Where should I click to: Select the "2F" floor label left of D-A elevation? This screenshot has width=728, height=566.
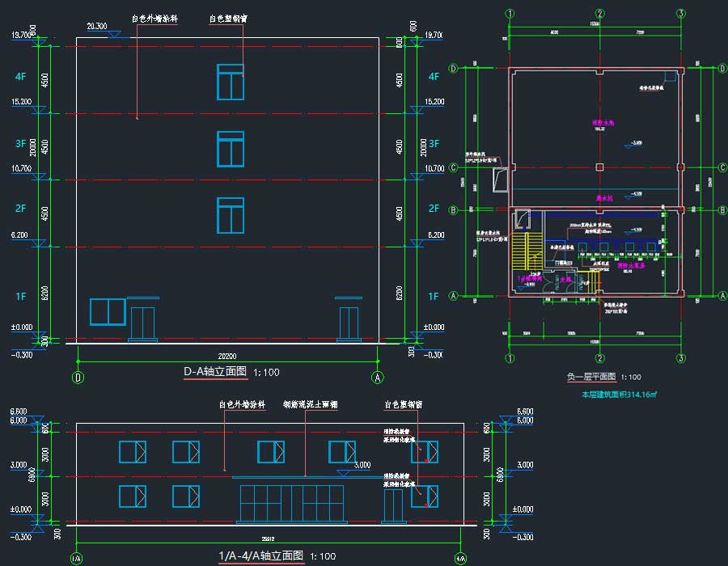pyautogui.click(x=20, y=209)
